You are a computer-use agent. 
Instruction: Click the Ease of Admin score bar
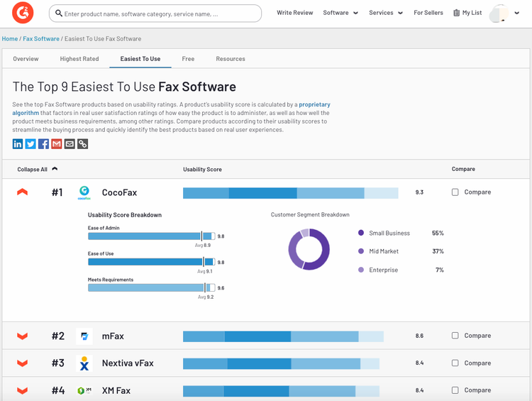151,236
